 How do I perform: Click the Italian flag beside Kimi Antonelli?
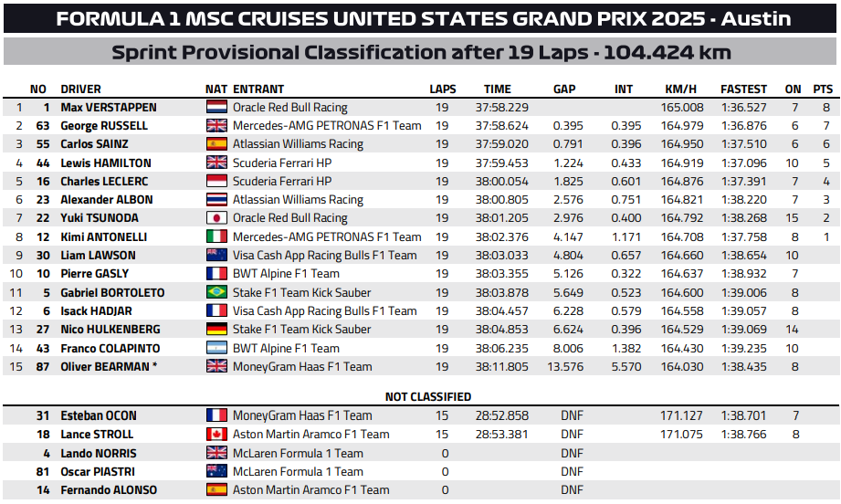(216, 236)
